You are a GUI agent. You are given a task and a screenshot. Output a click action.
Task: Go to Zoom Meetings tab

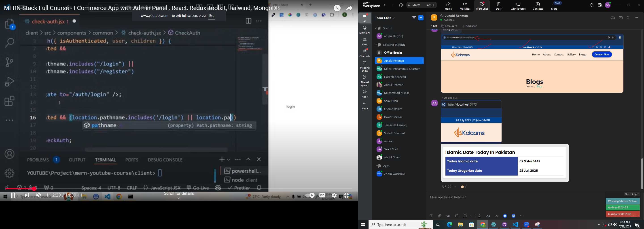click(x=465, y=6)
